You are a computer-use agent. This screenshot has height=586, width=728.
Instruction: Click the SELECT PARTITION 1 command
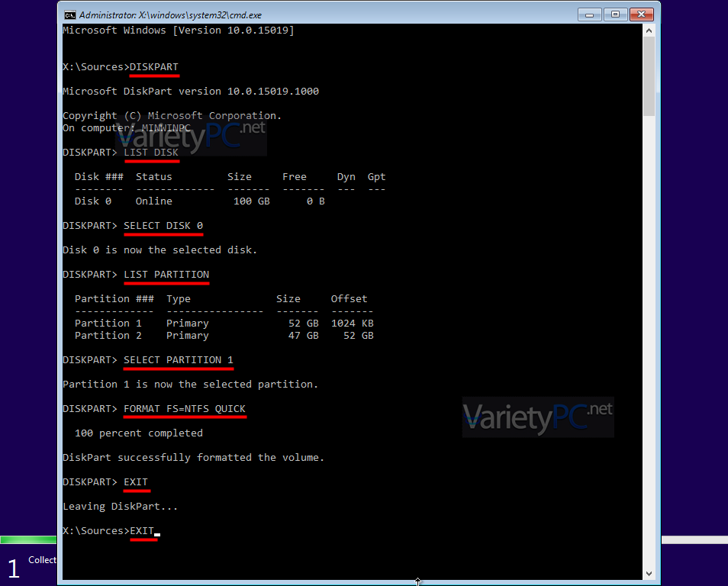coord(179,360)
